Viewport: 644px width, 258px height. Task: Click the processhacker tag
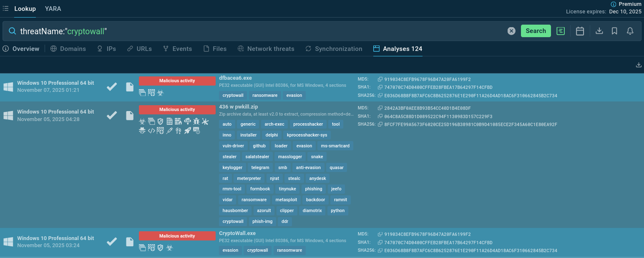point(308,124)
